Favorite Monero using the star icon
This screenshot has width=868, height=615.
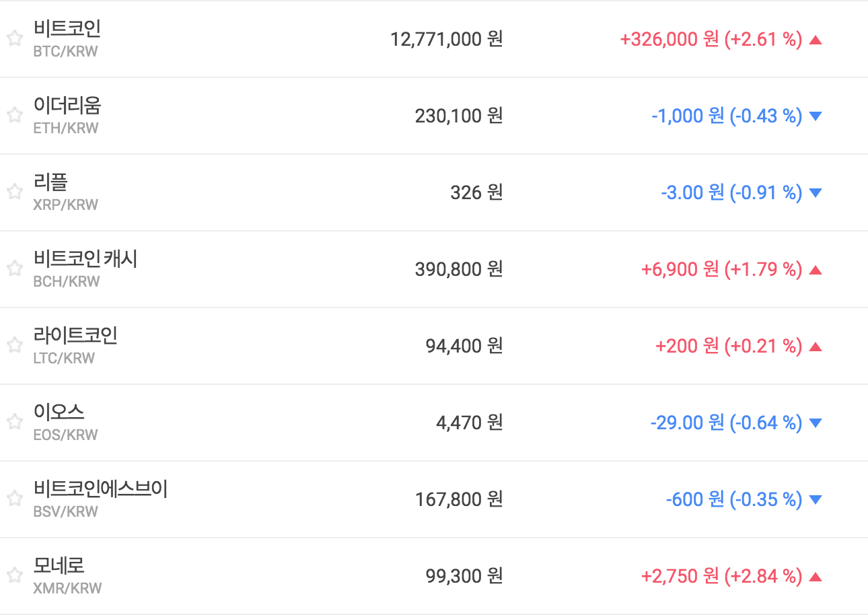coord(15,576)
